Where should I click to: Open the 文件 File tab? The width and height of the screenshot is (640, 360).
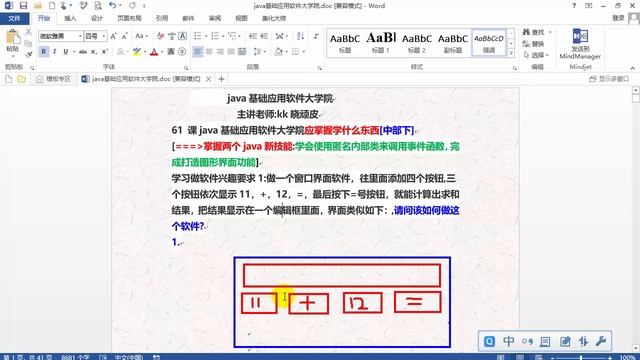click(14, 18)
